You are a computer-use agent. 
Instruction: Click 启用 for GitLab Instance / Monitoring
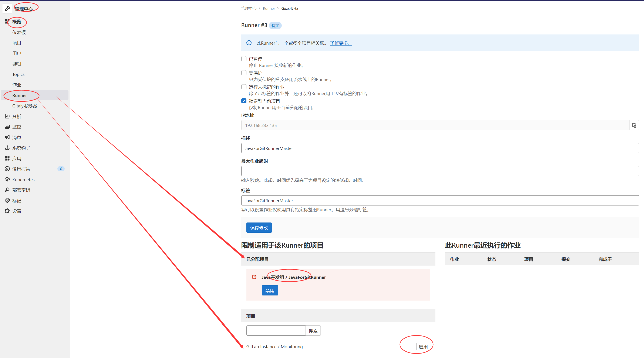coord(423,347)
